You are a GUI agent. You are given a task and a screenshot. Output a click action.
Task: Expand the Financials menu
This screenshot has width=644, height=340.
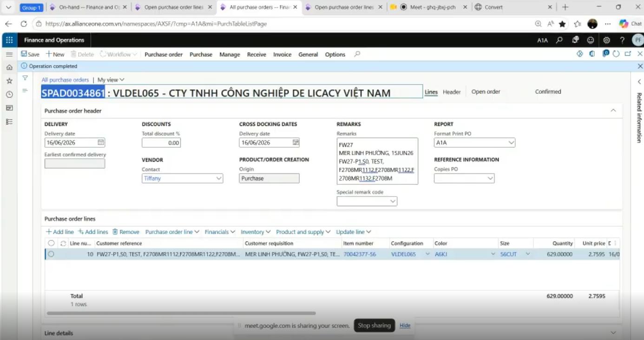219,232
